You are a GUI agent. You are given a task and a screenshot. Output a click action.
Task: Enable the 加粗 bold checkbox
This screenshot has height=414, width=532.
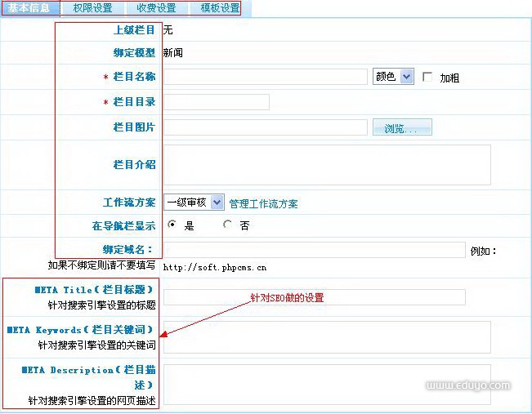point(427,78)
